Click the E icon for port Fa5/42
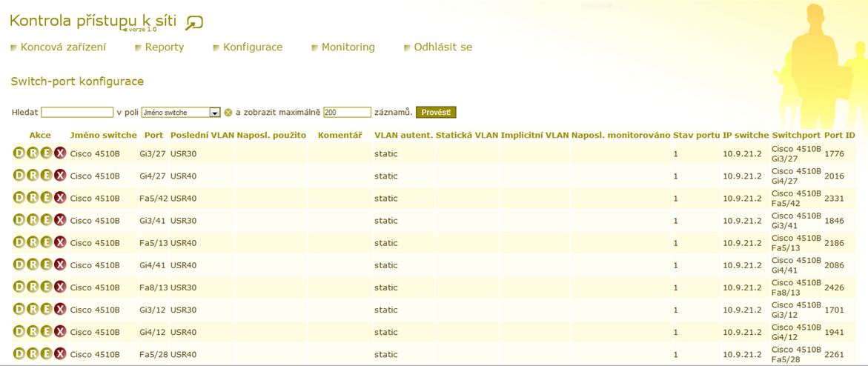The height and width of the screenshot is (366, 868). 46,198
